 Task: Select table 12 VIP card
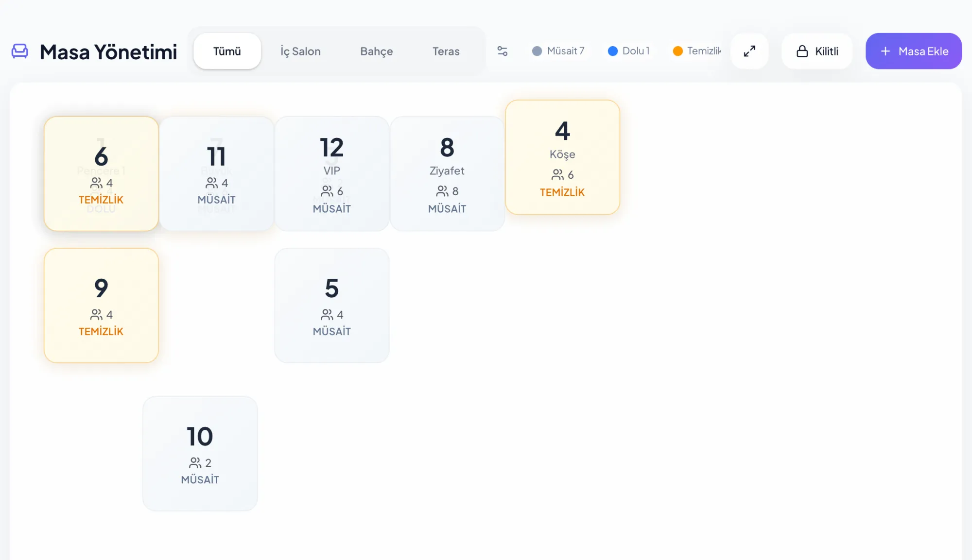pos(332,174)
